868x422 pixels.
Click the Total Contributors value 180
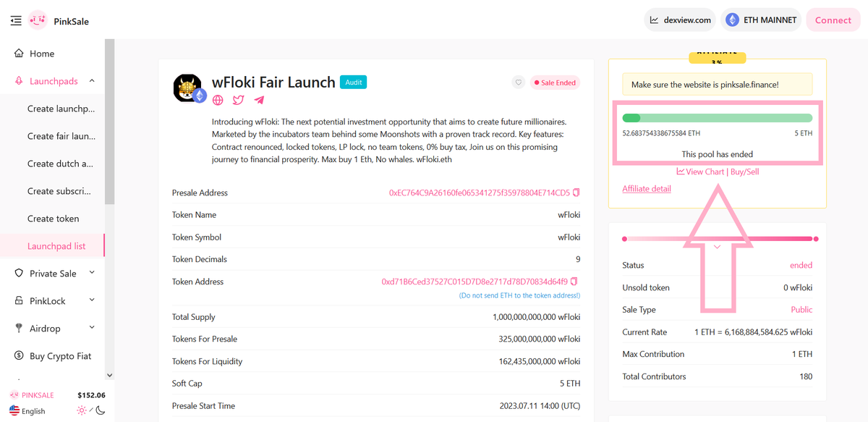tap(805, 376)
